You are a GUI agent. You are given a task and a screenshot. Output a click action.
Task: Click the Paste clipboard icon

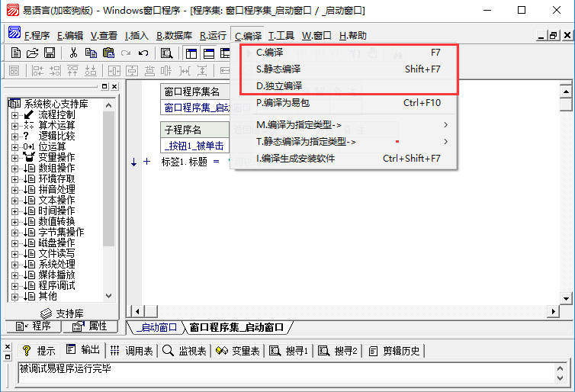[108, 53]
